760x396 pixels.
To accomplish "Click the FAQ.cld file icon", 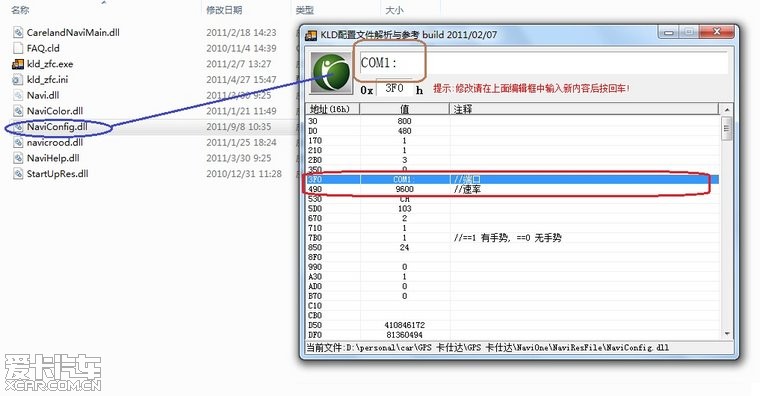I will [18, 48].
